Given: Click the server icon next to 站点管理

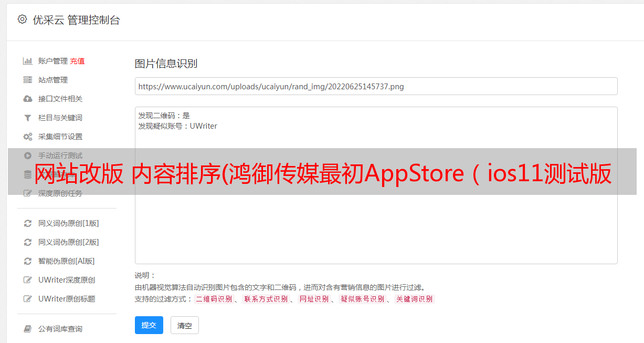Looking at the screenshot, I should 28,80.
